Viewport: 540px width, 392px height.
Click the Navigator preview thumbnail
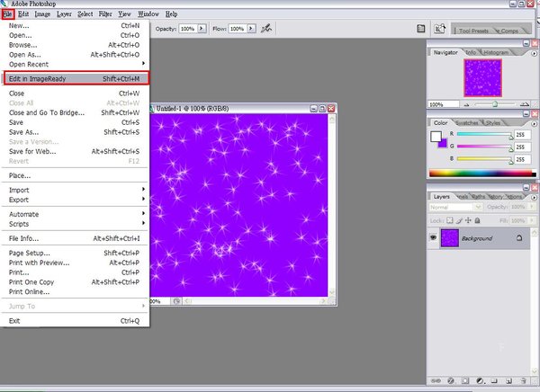pos(482,78)
